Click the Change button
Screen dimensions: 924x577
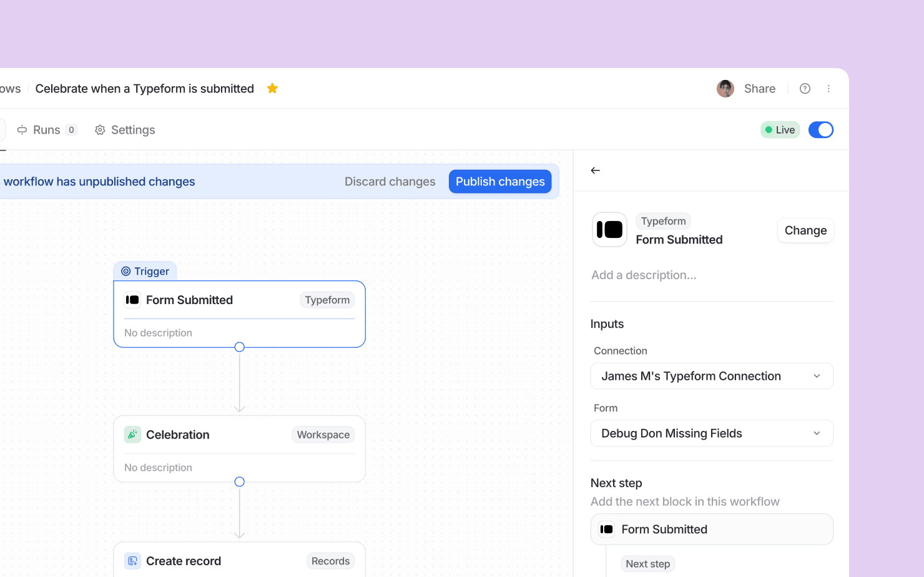coord(805,230)
